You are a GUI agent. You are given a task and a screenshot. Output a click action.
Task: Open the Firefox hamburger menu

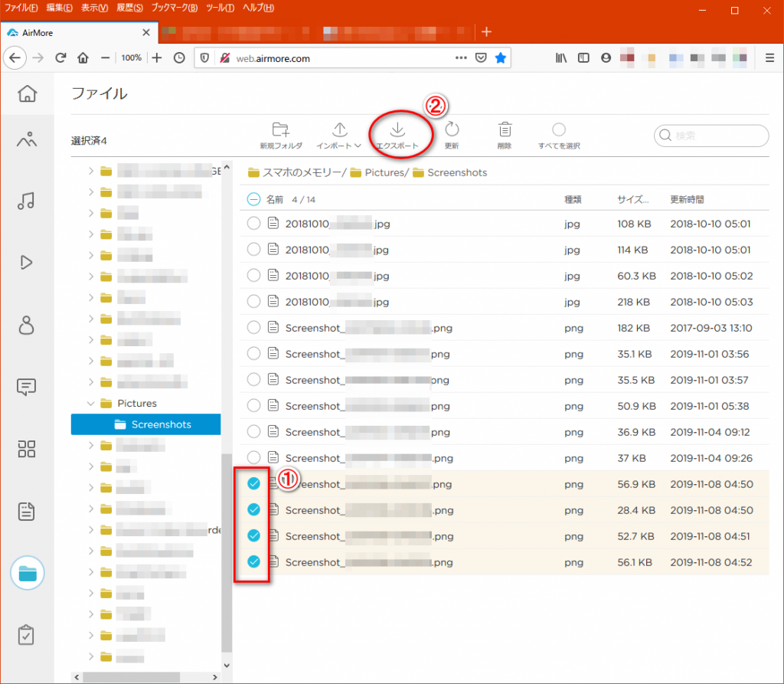coord(769,57)
